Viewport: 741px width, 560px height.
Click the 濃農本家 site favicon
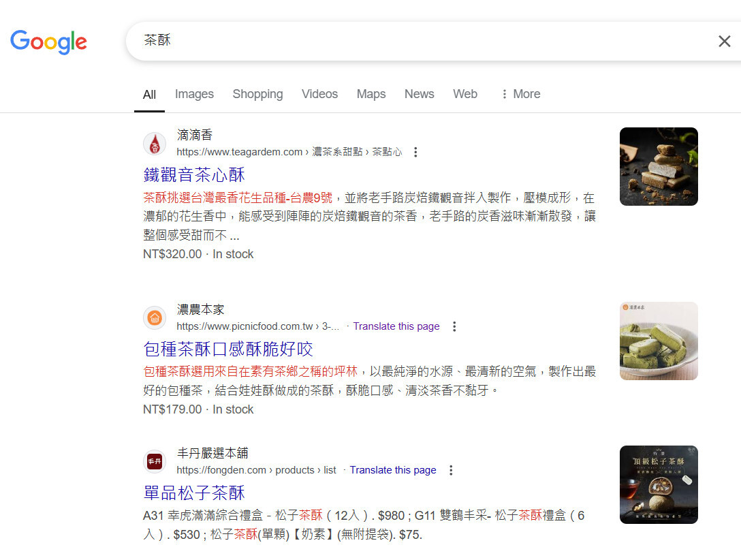[155, 318]
